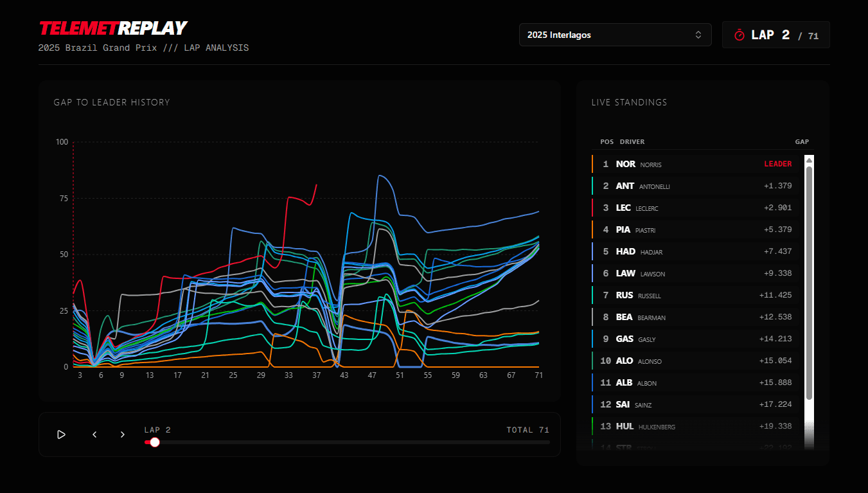Click the TelemetReplay logo
This screenshot has width=868, height=493.
coord(113,28)
